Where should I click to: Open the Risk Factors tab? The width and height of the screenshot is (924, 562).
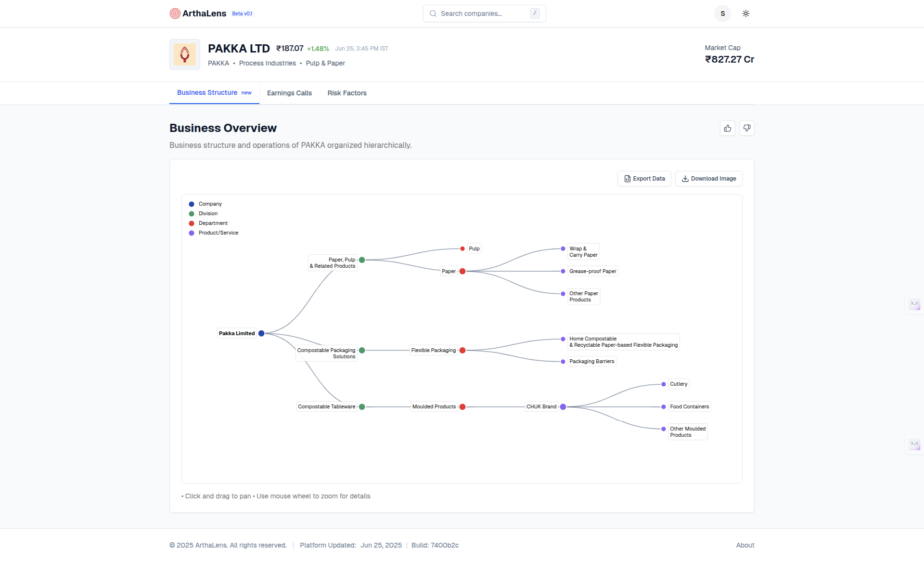pos(347,93)
